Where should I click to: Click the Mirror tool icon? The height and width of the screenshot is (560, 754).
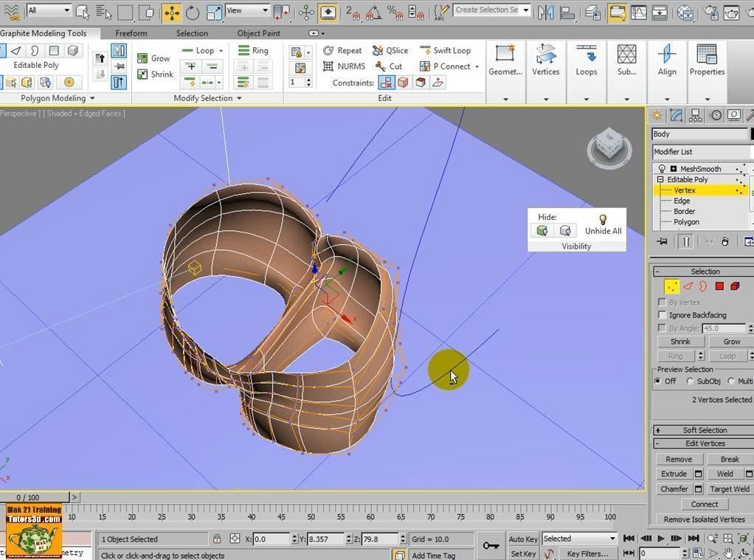coord(546,12)
